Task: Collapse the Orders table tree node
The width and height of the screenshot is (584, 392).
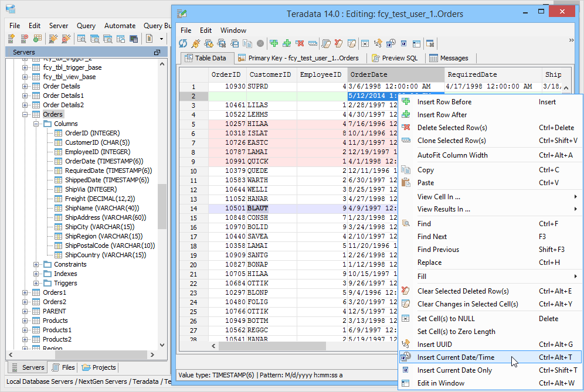Action: coord(25,114)
